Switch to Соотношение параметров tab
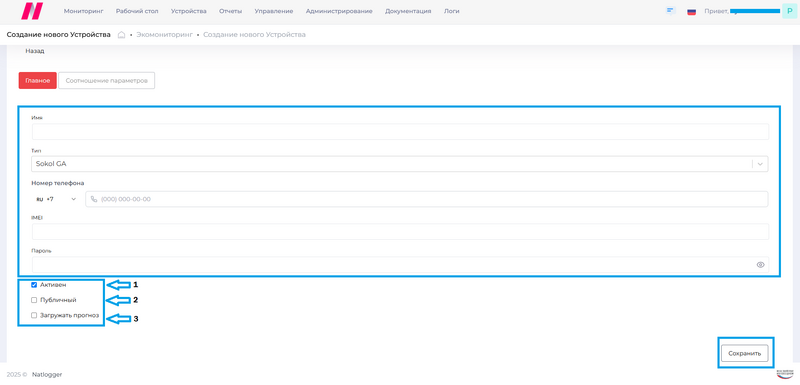The height and width of the screenshot is (385, 800). [107, 81]
